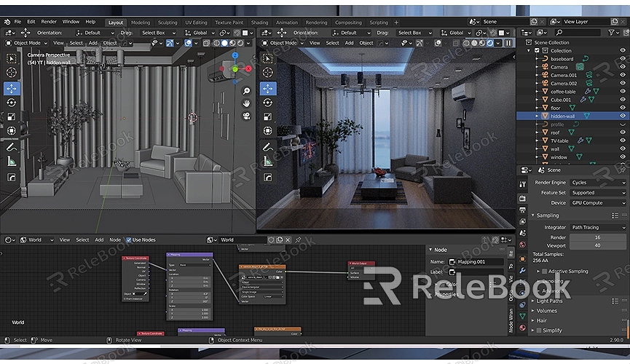Click the Render samples value field
Viewport: 630px width, 364px height.
[598, 237]
